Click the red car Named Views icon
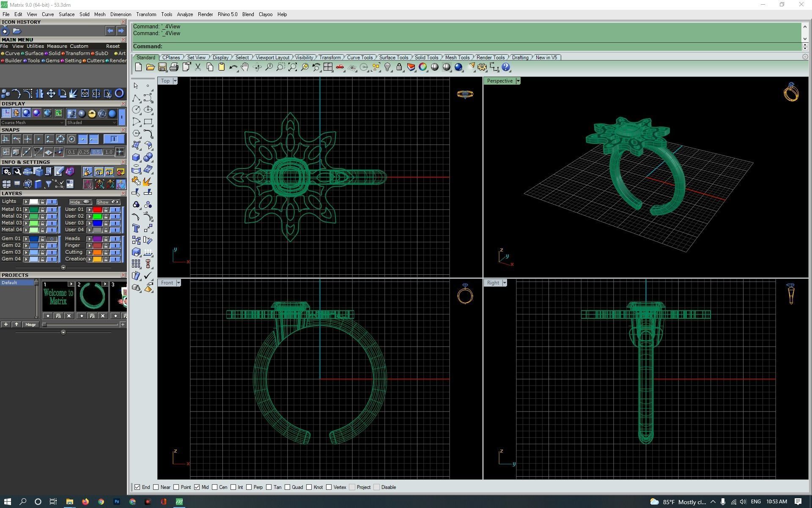The width and height of the screenshot is (812, 508). pos(340,67)
